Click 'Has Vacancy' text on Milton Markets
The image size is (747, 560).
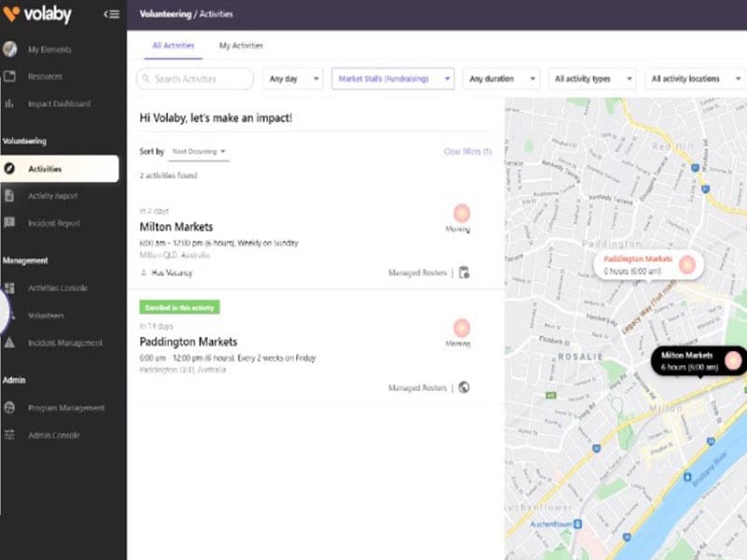click(172, 273)
